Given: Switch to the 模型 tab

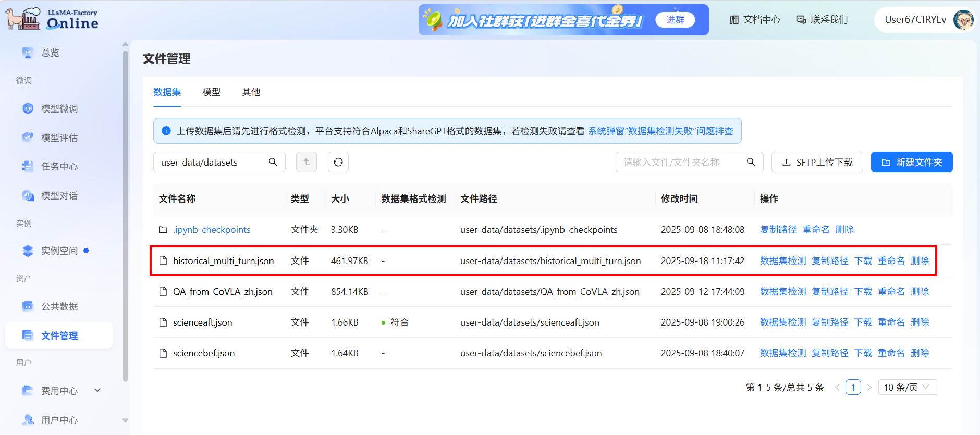Looking at the screenshot, I should pyautogui.click(x=211, y=92).
